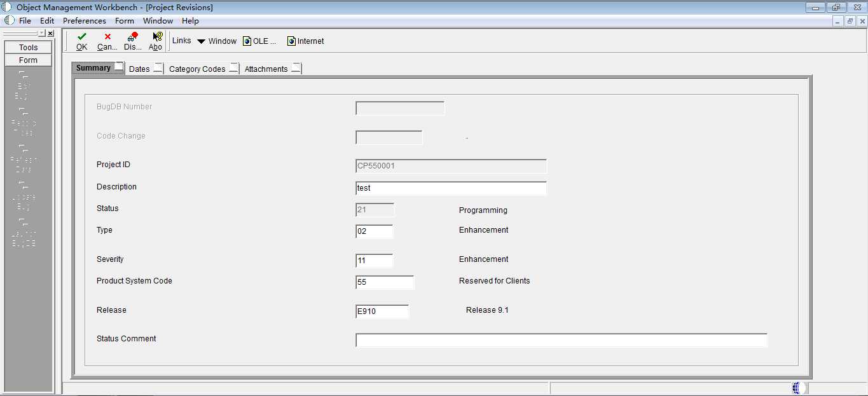Click Enhancement text next to Type
868x396 pixels.
coord(484,230)
